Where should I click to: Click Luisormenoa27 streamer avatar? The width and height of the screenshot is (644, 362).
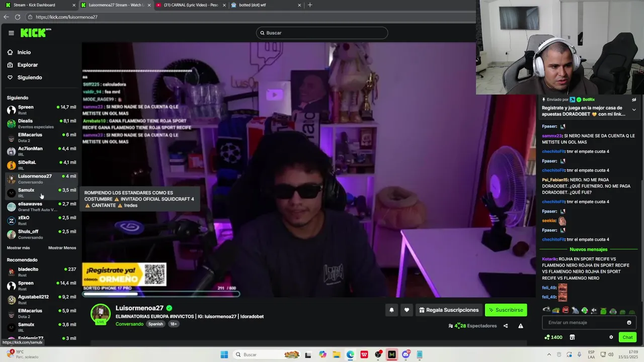[x=100, y=313]
